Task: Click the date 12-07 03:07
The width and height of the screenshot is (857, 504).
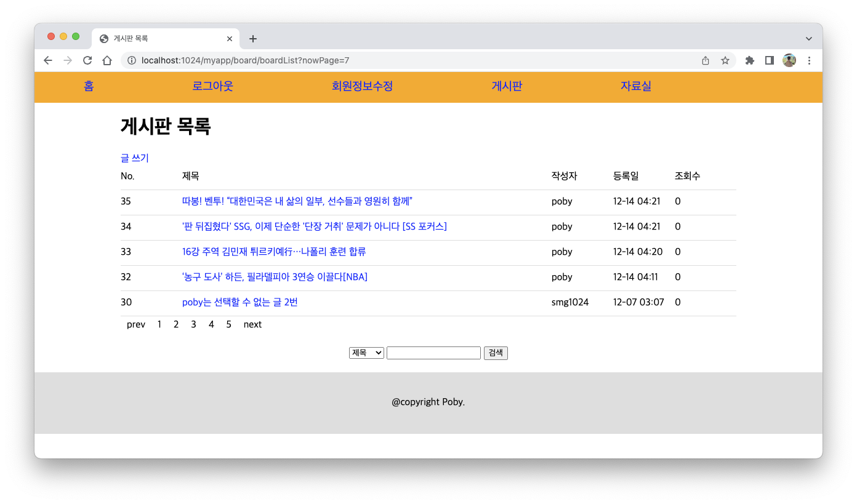Action: point(638,302)
